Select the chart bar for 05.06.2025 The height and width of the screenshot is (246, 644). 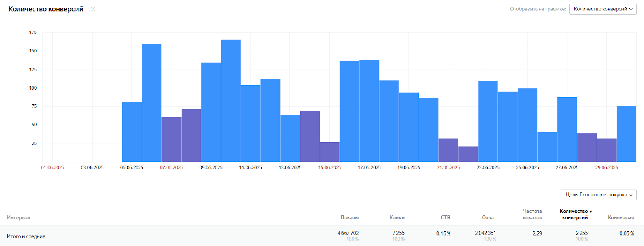click(132, 132)
